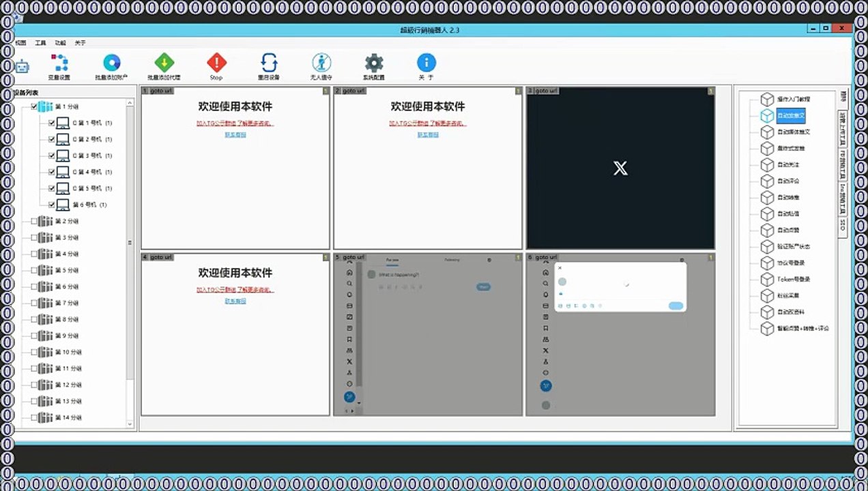Click the robot icon in toolbar

tap(22, 65)
